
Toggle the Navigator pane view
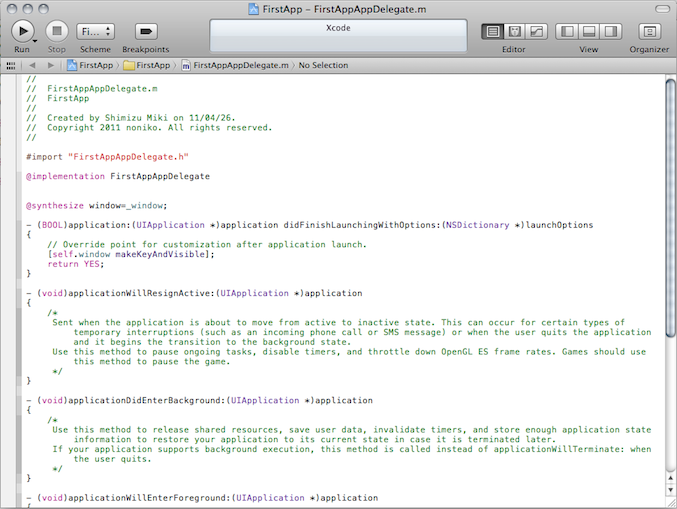[566, 32]
